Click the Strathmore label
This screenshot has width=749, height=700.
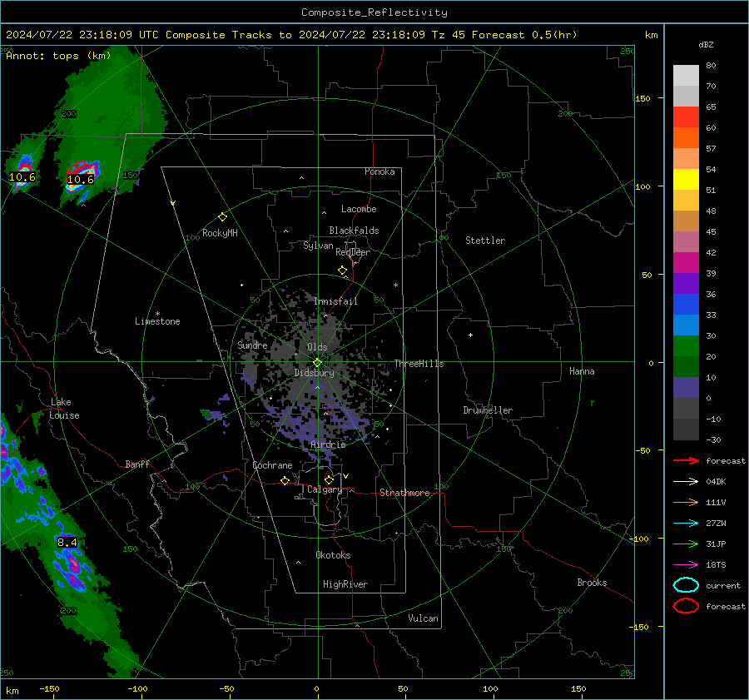pyautogui.click(x=404, y=493)
